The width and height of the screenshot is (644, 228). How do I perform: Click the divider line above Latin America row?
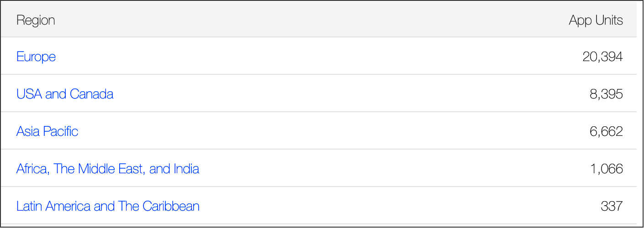318,187
